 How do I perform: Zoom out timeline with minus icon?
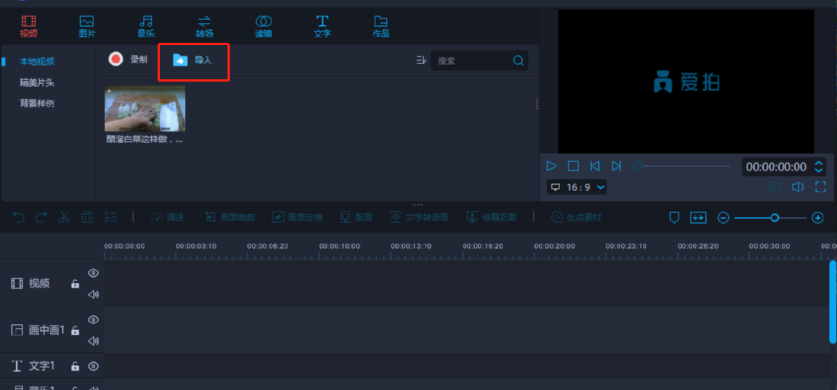point(723,218)
